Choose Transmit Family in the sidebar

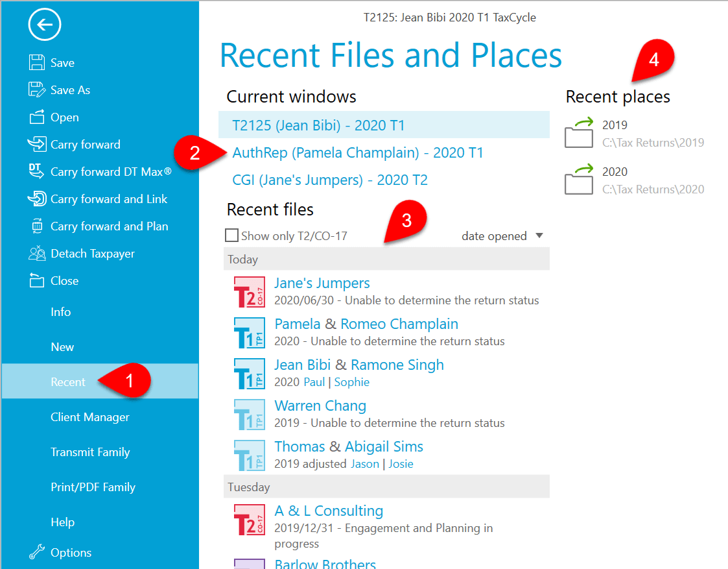[x=90, y=452]
